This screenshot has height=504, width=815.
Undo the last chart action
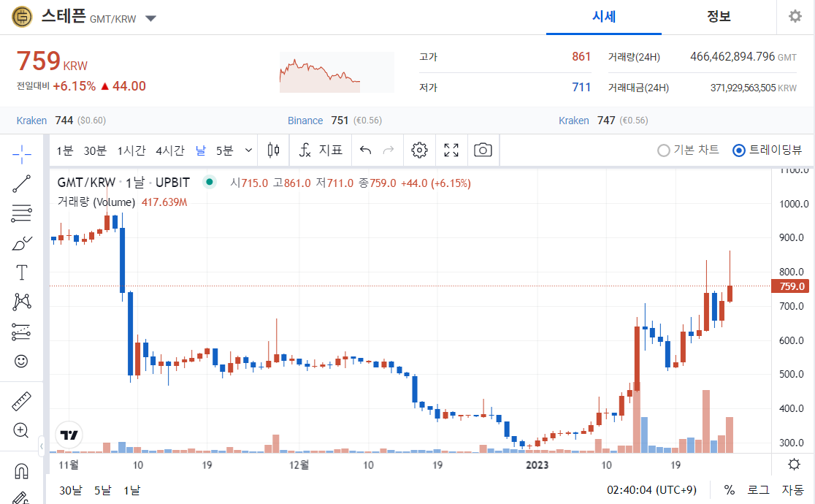point(365,150)
